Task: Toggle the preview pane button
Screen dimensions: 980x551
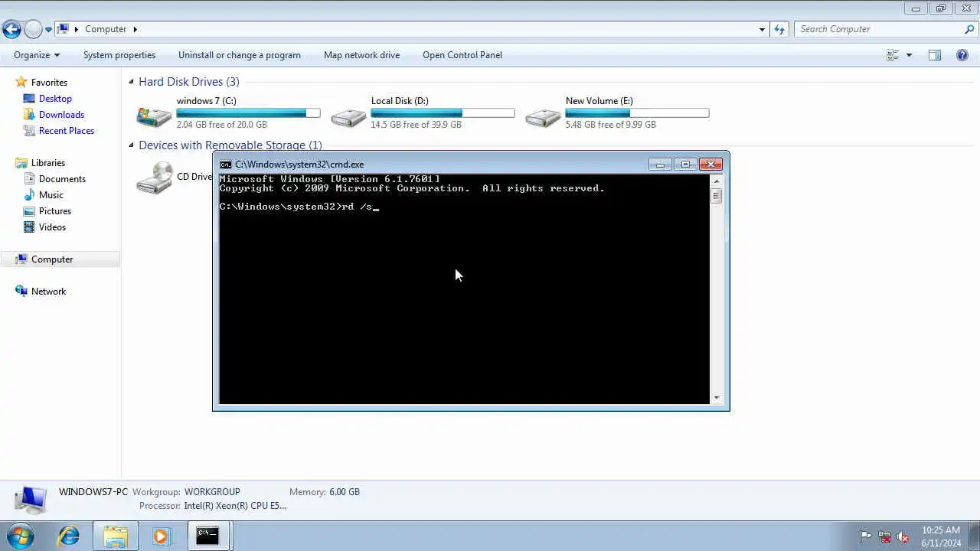Action: click(x=935, y=55)
